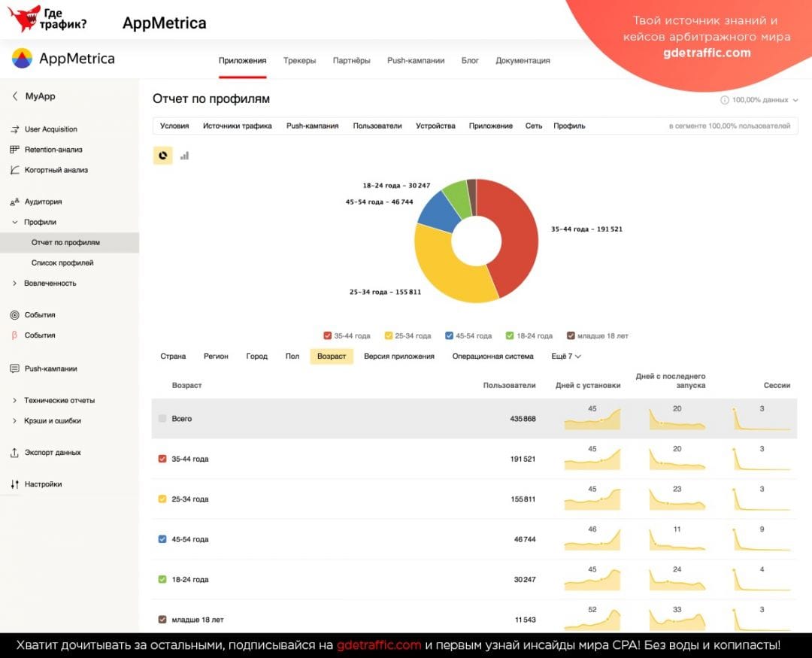Image resolution: width=812 pixels, height=658 pixels.
Task: Uncheck младше 18 лет in chart legend
Action: pos(571,335)
